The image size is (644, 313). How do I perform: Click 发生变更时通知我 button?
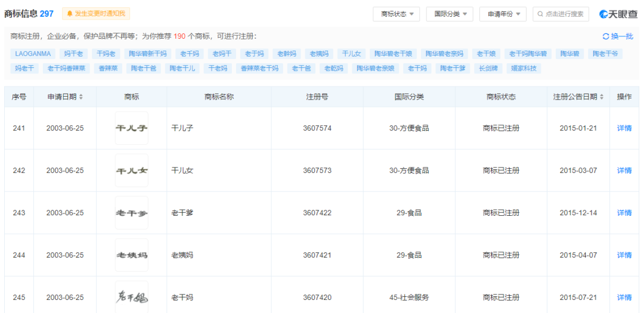point(96,14)
